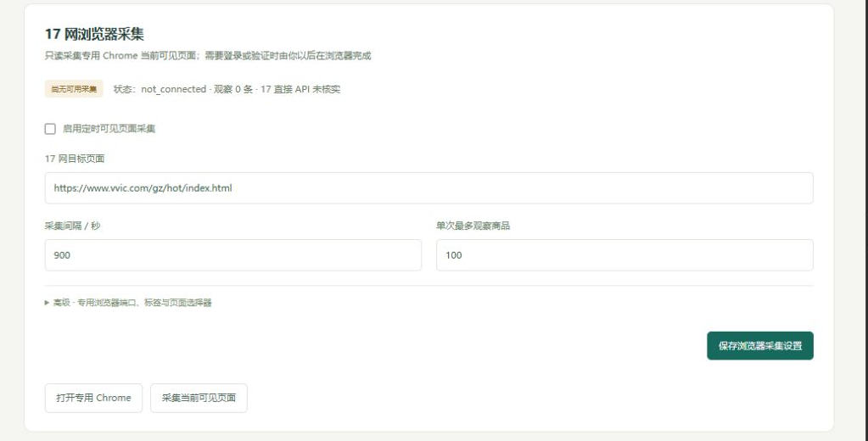
Task: Expand the 高级 advanced settings disclosure
Action: (128, 303)
